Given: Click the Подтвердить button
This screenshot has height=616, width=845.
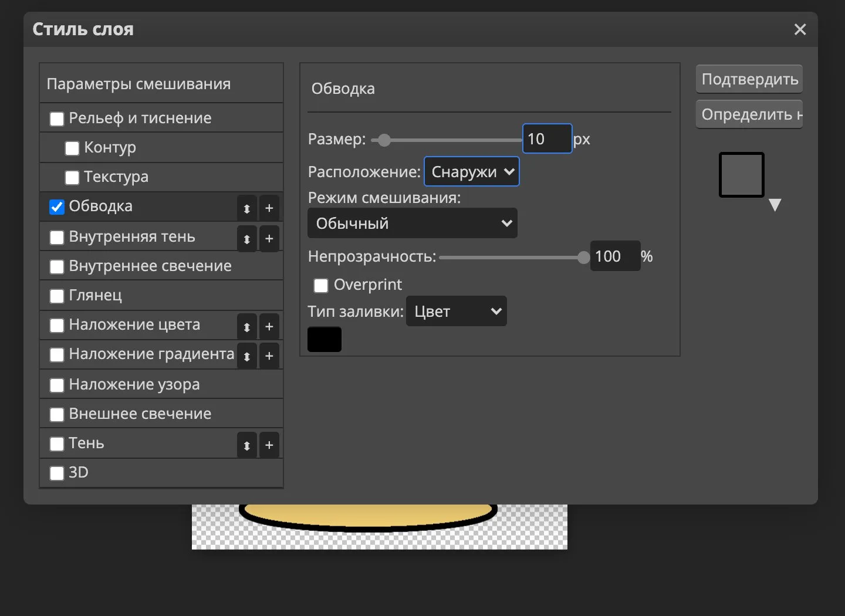Looking at the screenshot, I should [x=749, y=79].
